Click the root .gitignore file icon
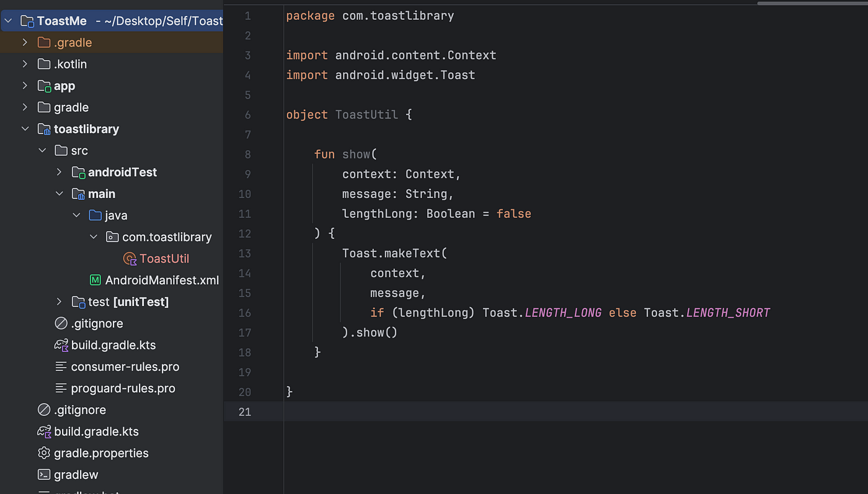 44,410
